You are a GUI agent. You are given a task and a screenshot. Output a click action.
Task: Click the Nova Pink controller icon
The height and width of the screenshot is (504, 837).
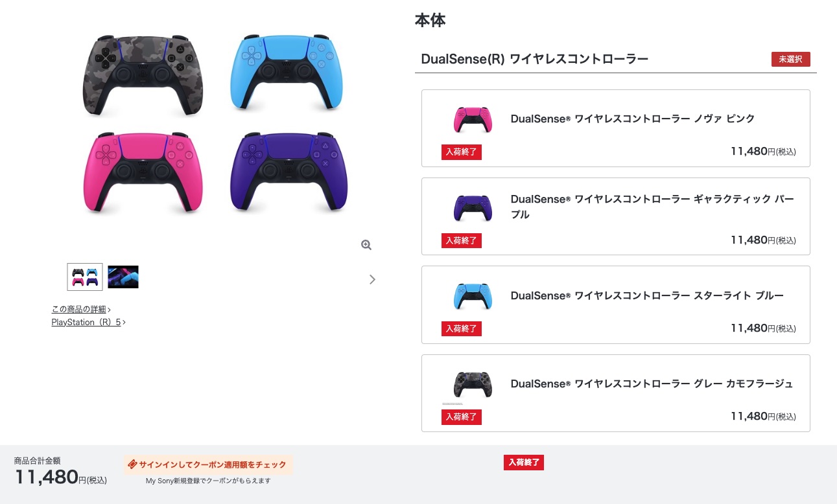tap(473, 119)
